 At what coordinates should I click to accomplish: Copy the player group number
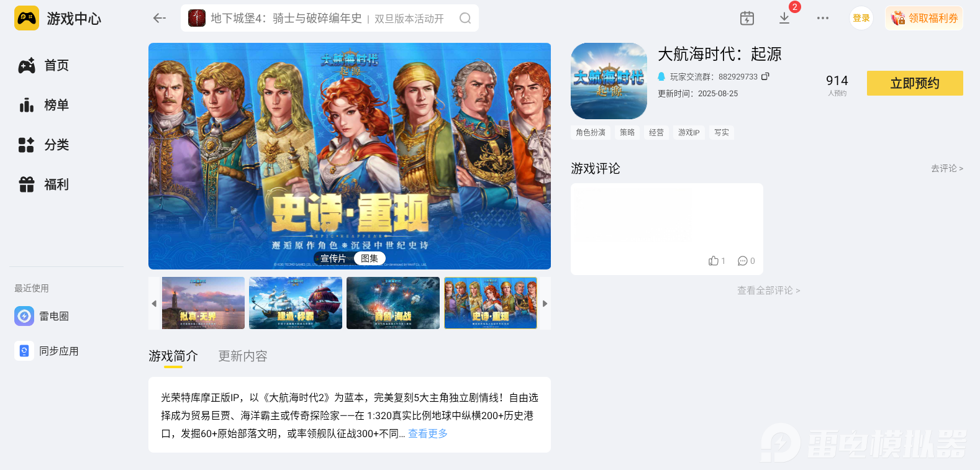coord(765,76)
